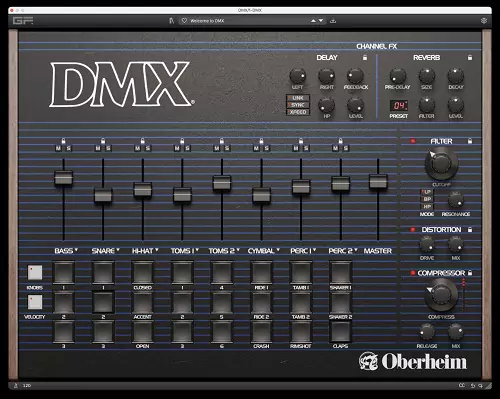Click the Compressor section lock icon
This screenshot has height=399, width=500.
(x=470, y=273)
